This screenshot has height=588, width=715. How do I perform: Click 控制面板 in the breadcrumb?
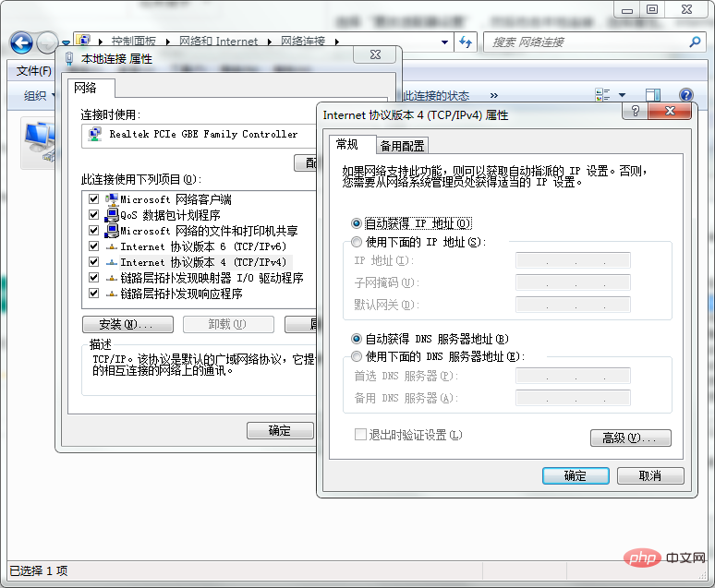click(x=134, y=42)
